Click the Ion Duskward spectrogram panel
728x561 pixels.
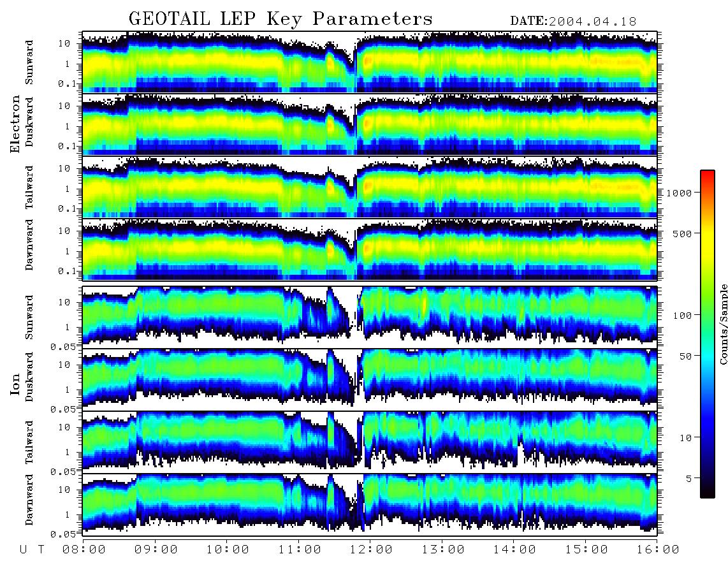pyautogui.click(x=370, y=379)
